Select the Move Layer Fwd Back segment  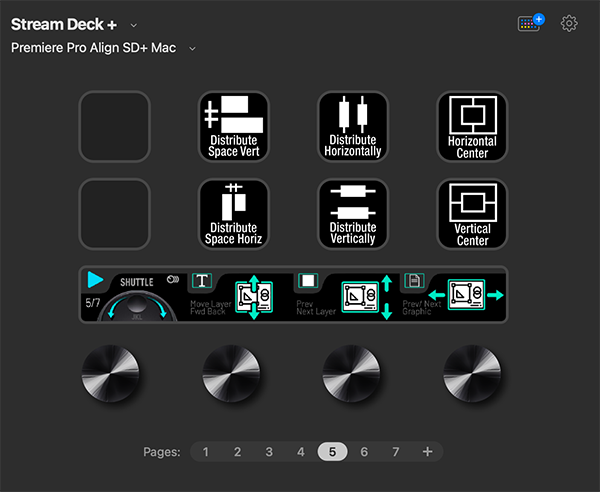point(240,295)
